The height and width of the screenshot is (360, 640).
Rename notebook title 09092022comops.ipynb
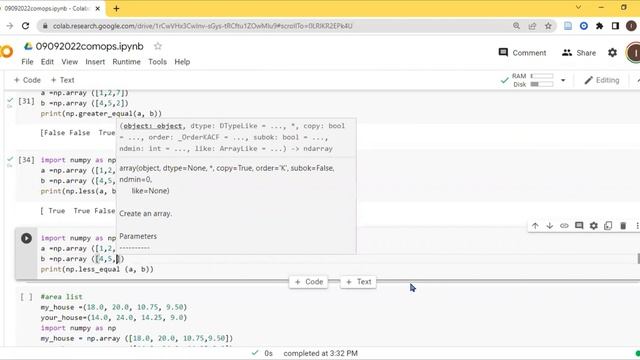(x=89, y=46)
